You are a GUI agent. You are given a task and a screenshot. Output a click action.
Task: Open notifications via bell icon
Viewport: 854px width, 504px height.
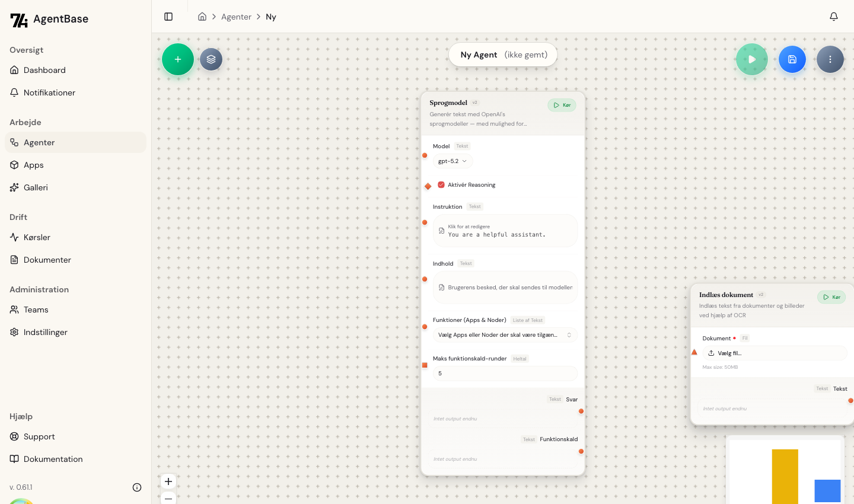tap(834, 17)
